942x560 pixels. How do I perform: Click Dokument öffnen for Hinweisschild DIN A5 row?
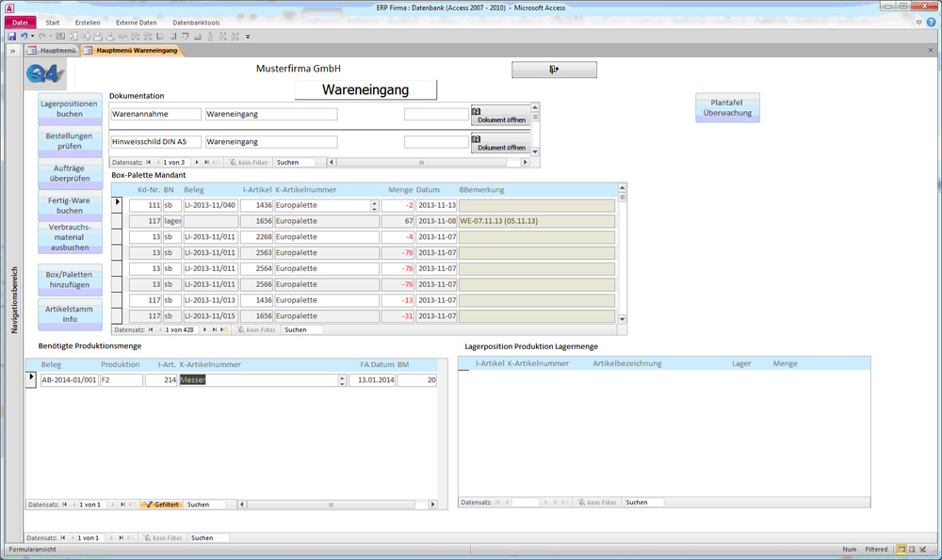(501, 143)
